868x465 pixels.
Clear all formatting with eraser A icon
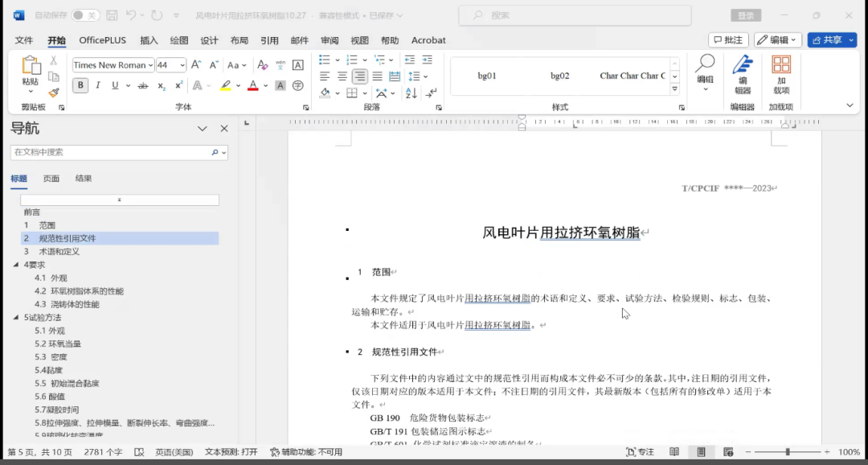[x=263, y=65]
